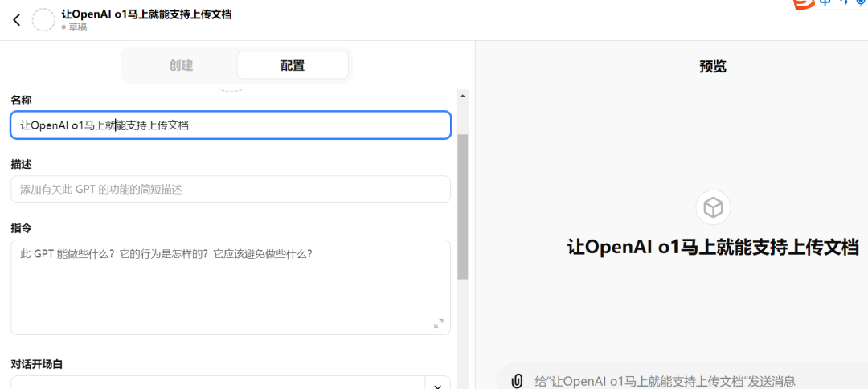868x389 pixels.
Task: Expand the 指令 editor with the enlarge icon
Action: tap(438, 323)
